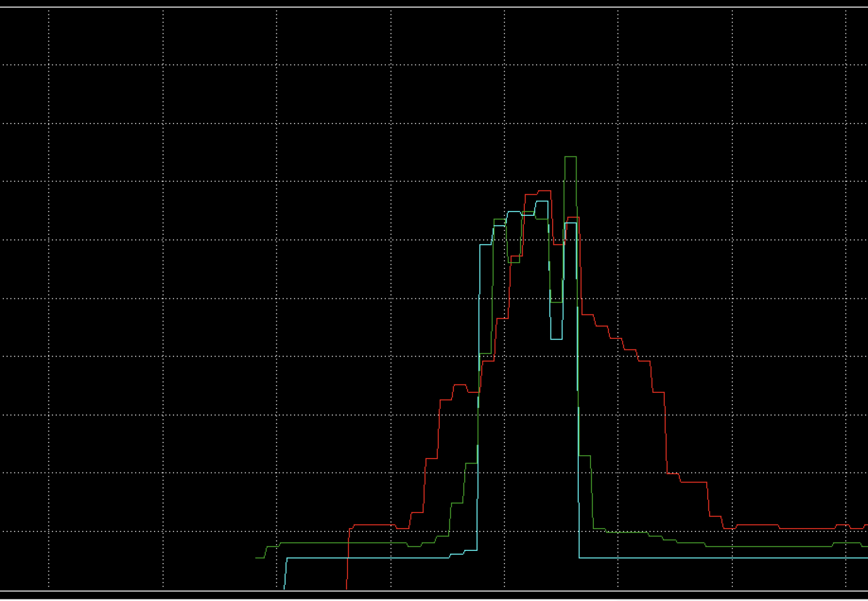Click the bottom of the green line's dip
The height and width of the screenshot is (601, 868).
pyautogui.click(x=556, y=302)
